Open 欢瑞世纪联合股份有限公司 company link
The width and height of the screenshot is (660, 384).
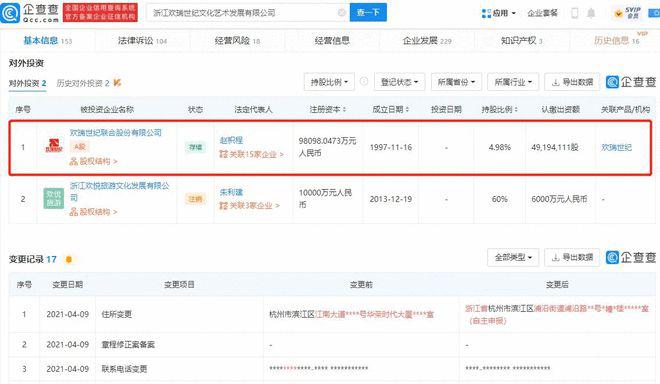tap(115, 133)
